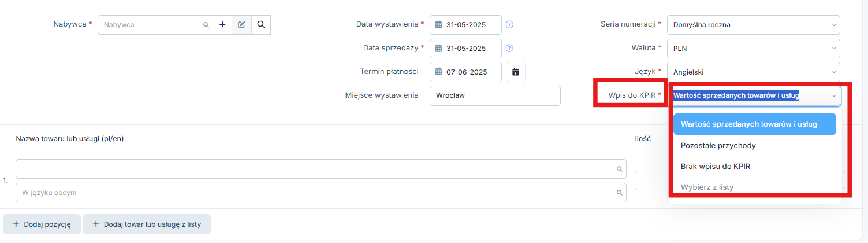Collapse the Wpis do KPiR dropdown
The image size is (868, 243).
(754, 95)
